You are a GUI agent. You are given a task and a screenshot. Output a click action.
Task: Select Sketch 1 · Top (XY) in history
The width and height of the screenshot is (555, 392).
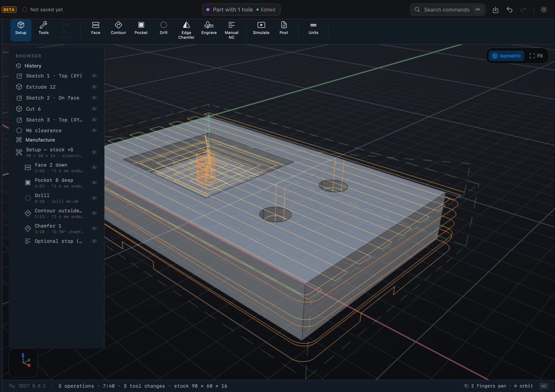[57, 76]
